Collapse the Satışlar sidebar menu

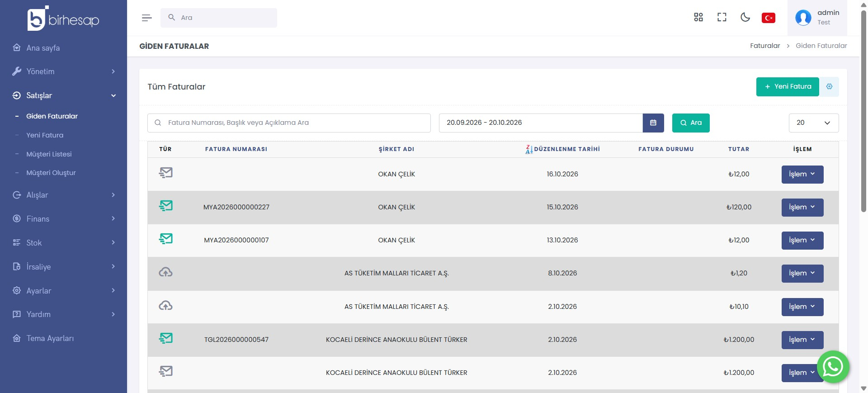click(63, 95)
